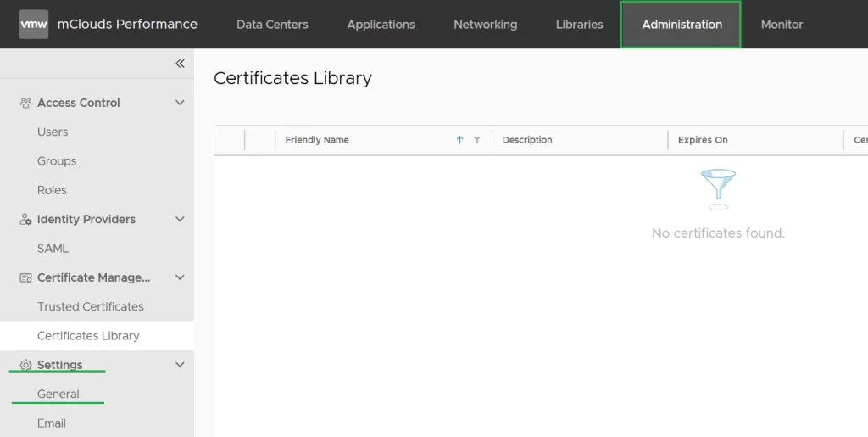Image resolution: width=868 pixels, height=437 pixels.
Task: Select the Administration tab
Action: click(682, 25)
